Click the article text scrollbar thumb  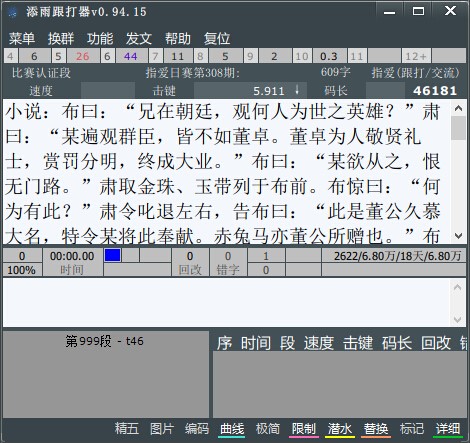click(x=458, y=128)
